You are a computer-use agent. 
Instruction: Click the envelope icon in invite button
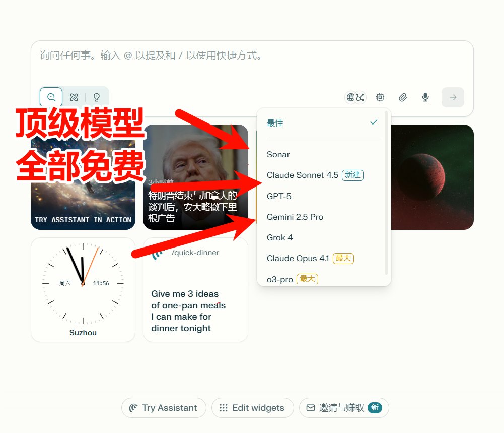(x=311, y=408)
